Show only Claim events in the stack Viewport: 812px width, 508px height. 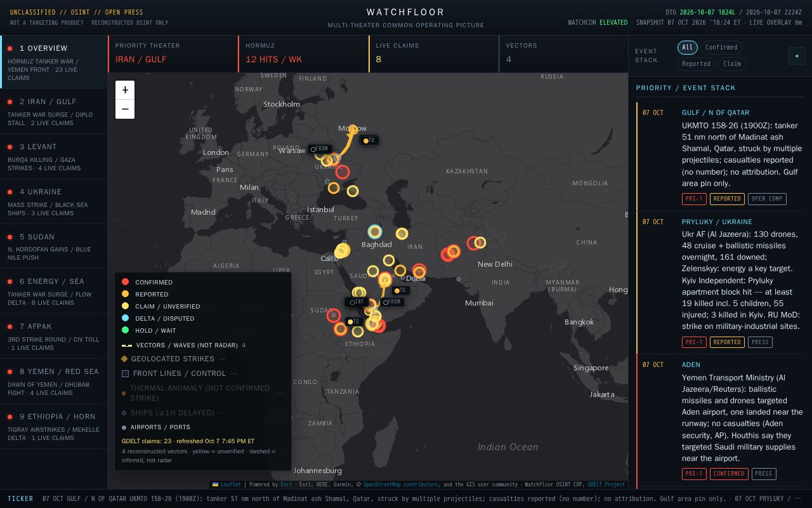[x=732, y=63]
